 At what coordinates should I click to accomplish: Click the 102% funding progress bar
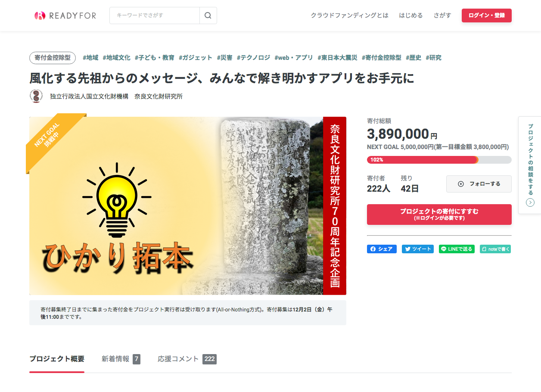439,160
